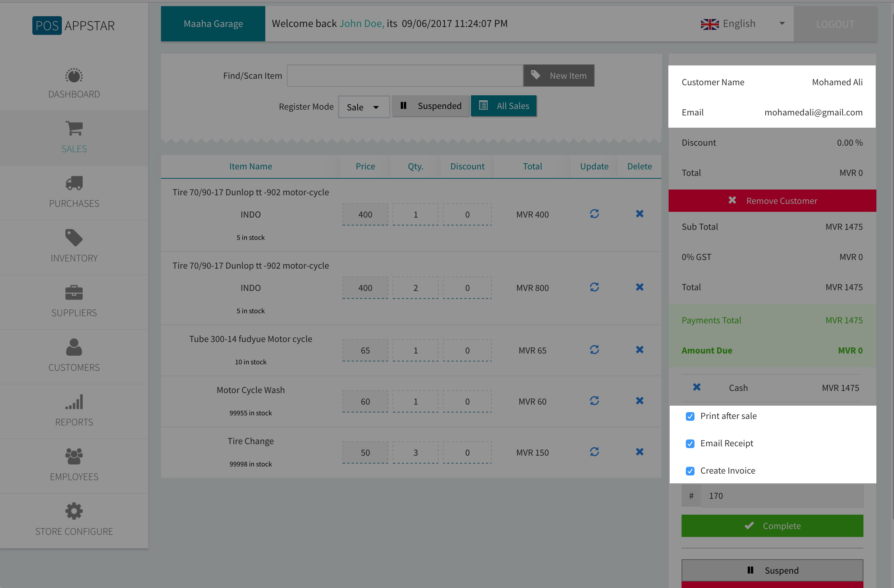Remove the Cash payment entry
This screenshot has height=588, width=894.
pos(696,387)
